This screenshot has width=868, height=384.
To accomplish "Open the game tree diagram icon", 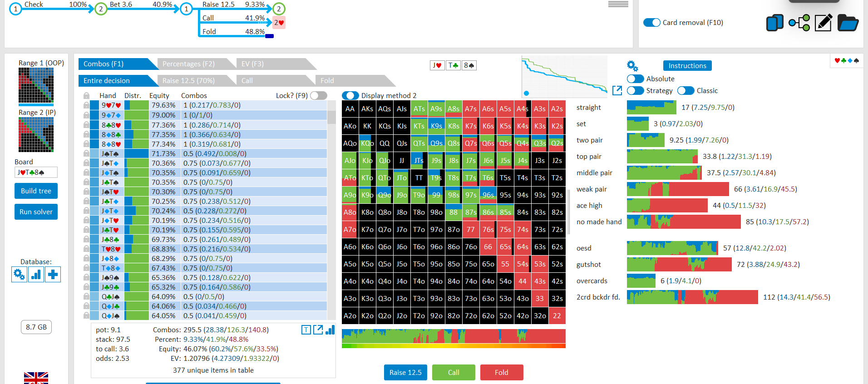I will [x=799, y=23].
